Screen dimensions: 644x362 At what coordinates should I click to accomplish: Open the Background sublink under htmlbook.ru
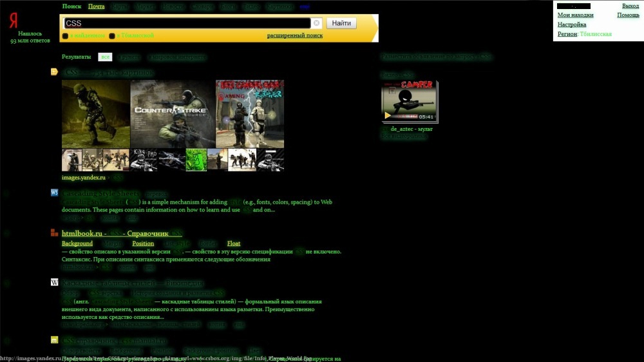click(77, 243)
